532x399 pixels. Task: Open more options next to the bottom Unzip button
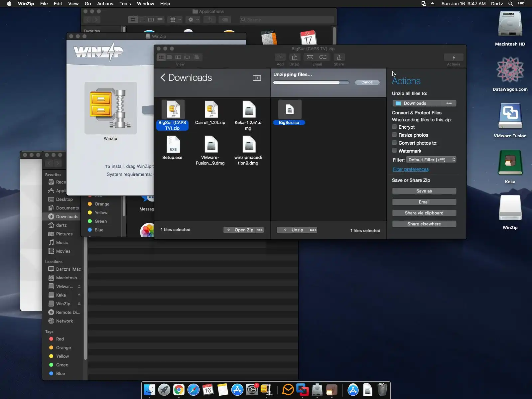point(313,230)
